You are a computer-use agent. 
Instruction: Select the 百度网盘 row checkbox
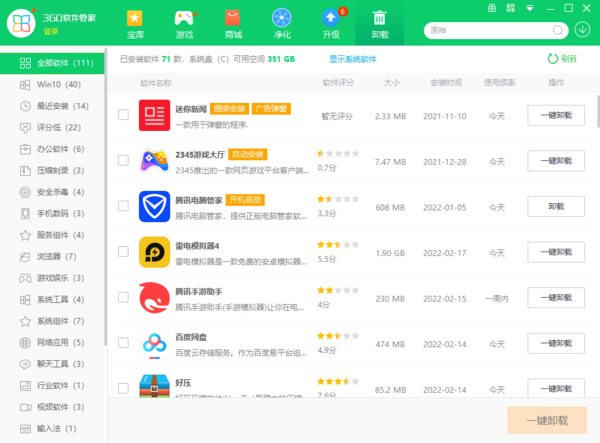tap(123, 344)
